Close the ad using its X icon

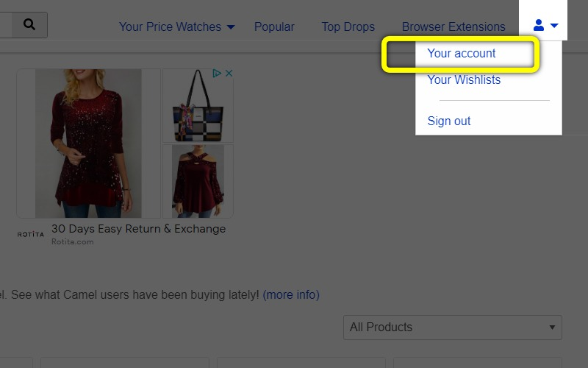point(229,74)
